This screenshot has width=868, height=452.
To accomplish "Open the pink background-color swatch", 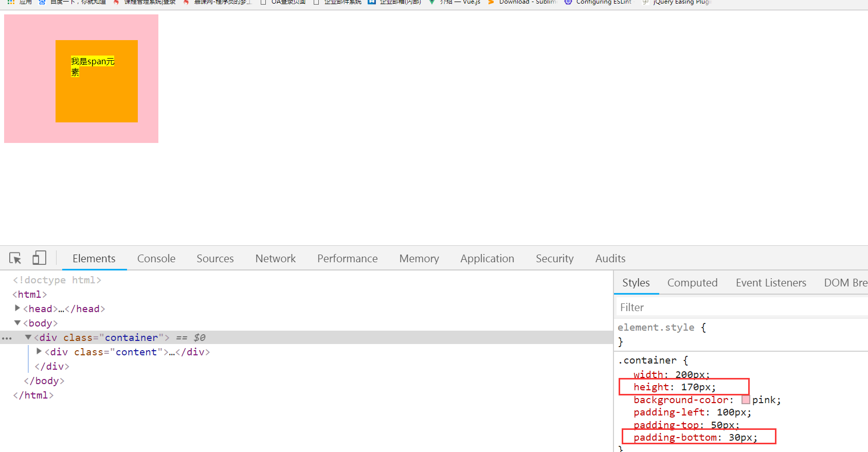I will click(x=746, y=400).
